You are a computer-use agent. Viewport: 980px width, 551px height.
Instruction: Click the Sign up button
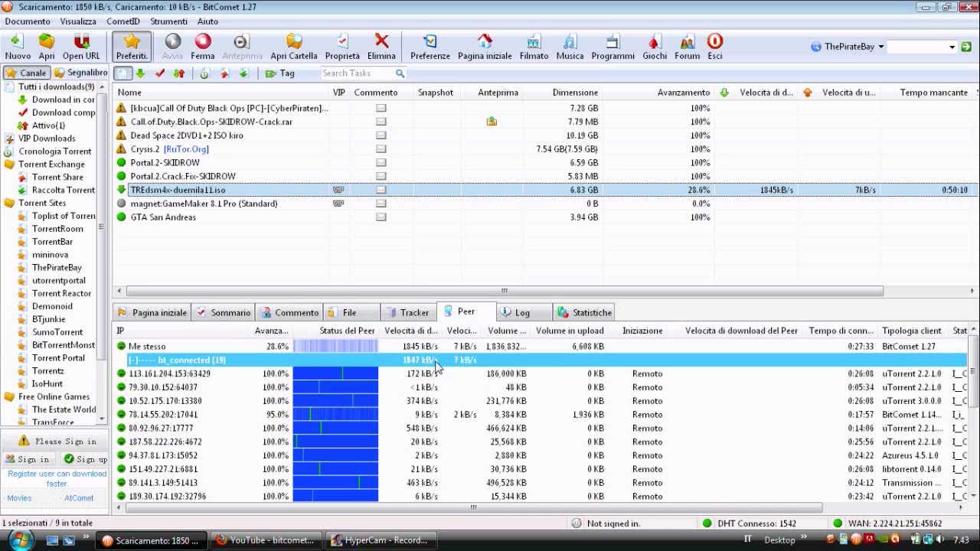click(x=85, y=459)
